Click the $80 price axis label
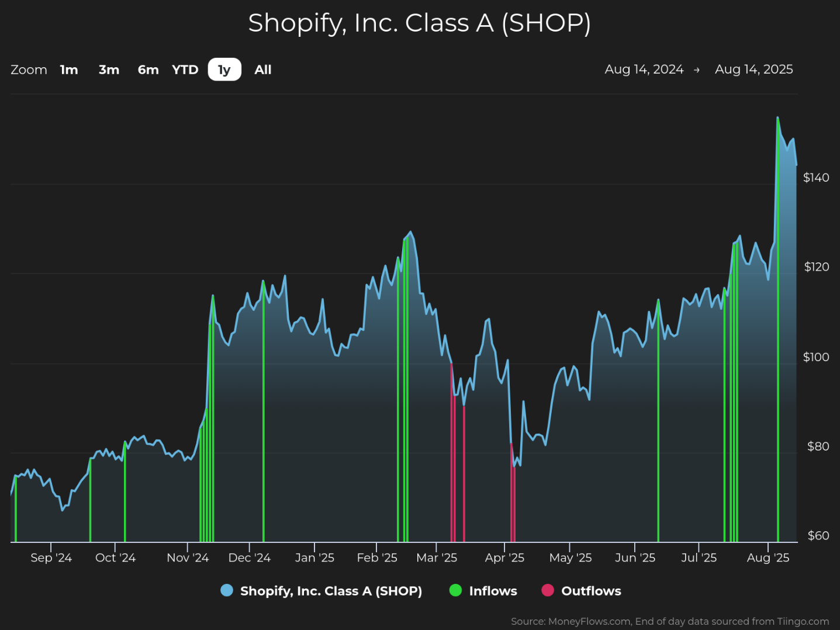This screenshot has width=840, height=630. click(x=818, y=446)
